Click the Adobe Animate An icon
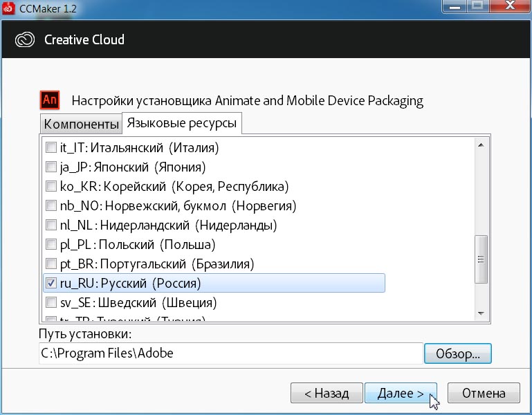This screenshot has height=415, width=532. (x=50, y=100)
